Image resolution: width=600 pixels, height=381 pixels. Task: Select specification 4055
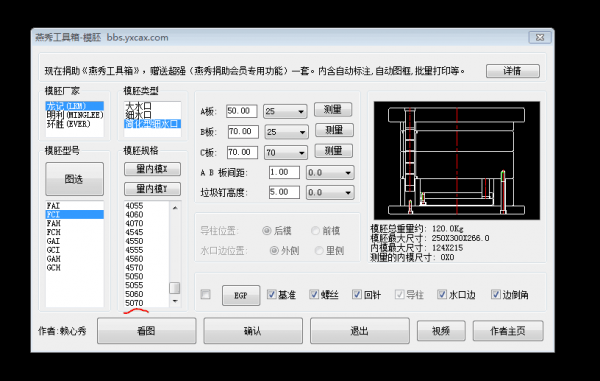coord(146,206)
